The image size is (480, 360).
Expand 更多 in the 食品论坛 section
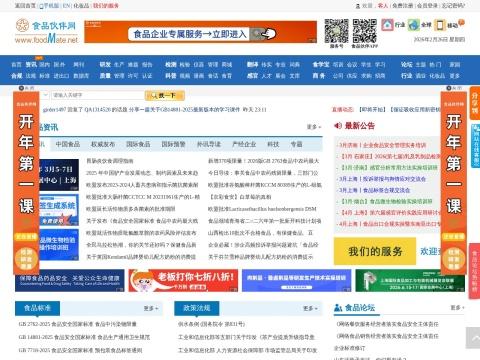457,307
